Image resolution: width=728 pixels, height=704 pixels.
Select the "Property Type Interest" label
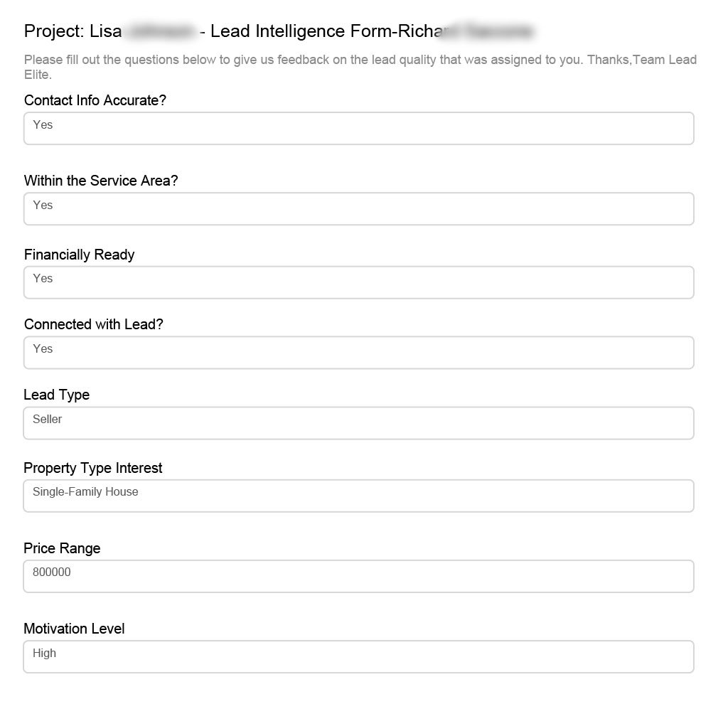click(x=93, y=468)
